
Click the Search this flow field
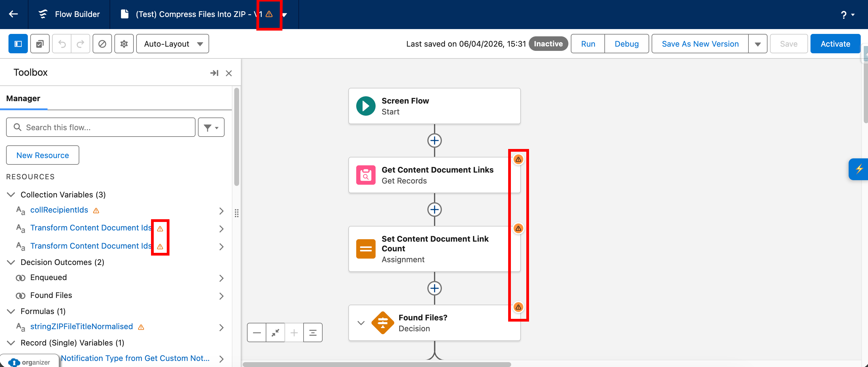click(x=100, y=127)
